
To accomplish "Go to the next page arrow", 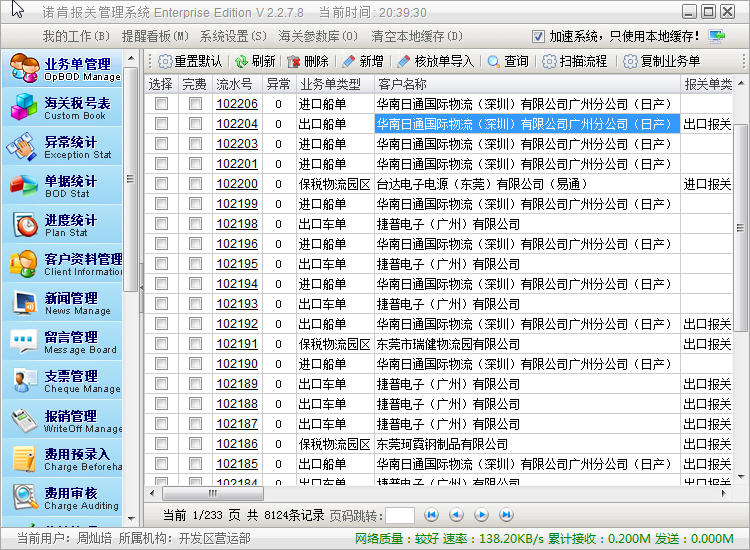I will (x=481, y=515).
